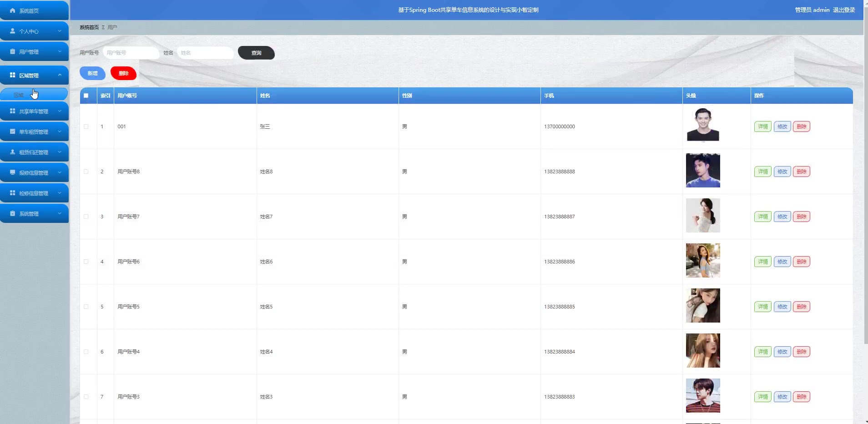The width and height of the screenshot is (868, 424).
Task: Click the 查询 search button
Action: click(x=256, y=53)
